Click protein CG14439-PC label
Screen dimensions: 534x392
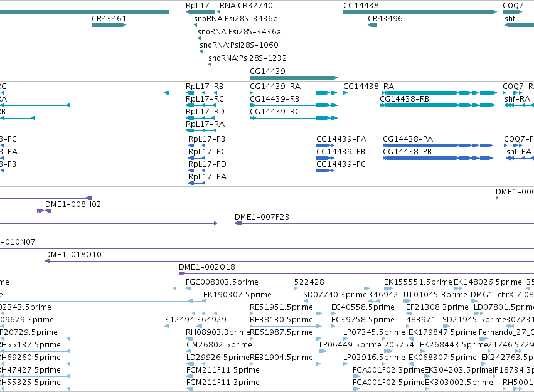coord(341,164)
